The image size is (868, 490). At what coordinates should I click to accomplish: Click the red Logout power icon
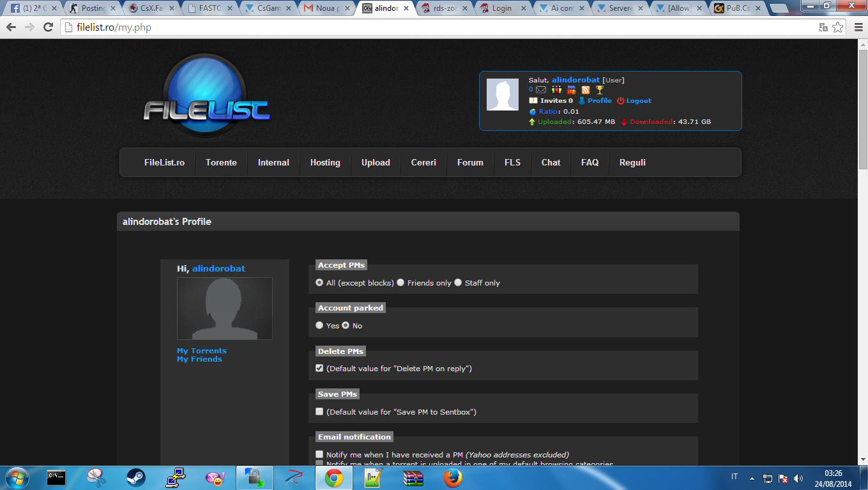pos(620,101)
